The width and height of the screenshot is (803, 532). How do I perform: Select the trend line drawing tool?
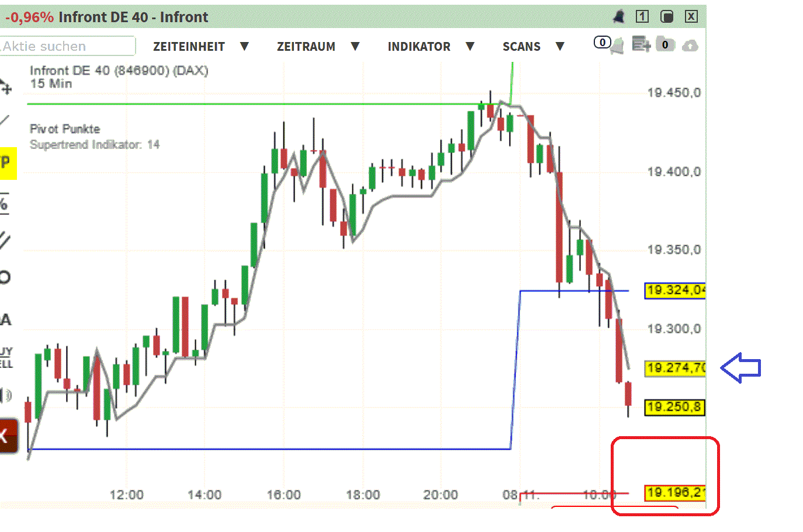pyautogui.click(x=5, y=121)
